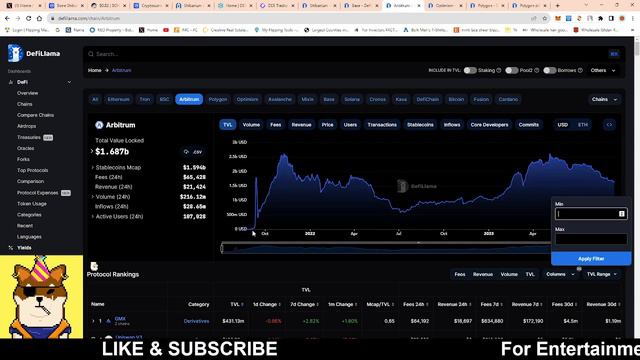Open the GMX protocol link
Viewport: 640px width, 360px height.
(x=120, y=319)
